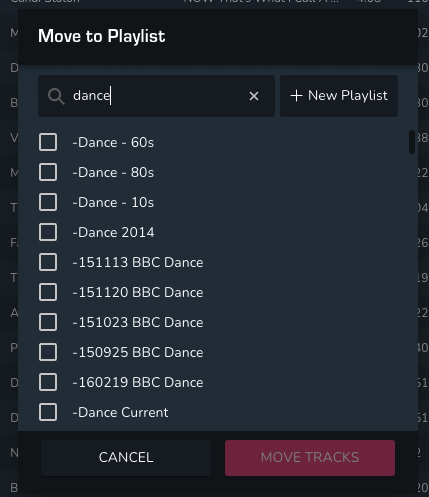Tick the -Dance 2014 checkbox
This screenshot has height=497, width=429.
(48, 232)
